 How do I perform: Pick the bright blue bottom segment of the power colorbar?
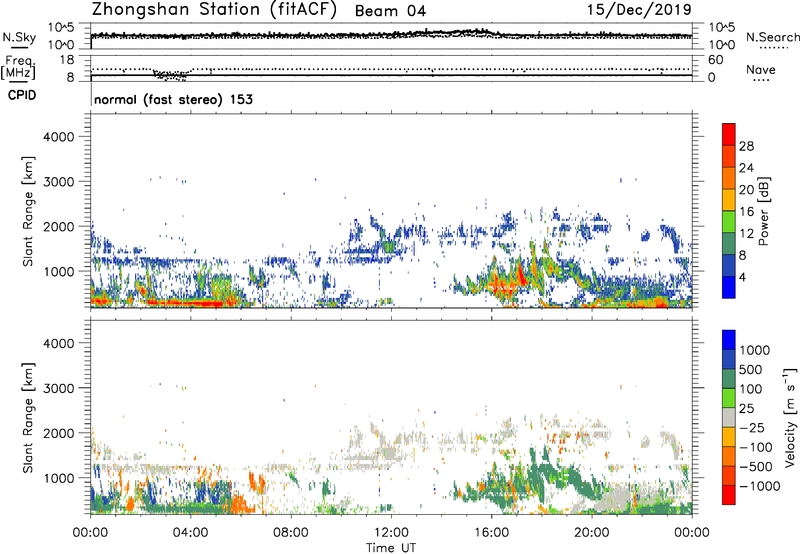click(729, 287)
